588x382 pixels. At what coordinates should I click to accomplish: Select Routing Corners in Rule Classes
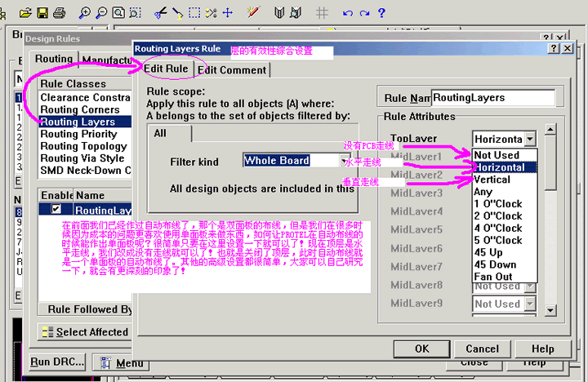(85, 109)
